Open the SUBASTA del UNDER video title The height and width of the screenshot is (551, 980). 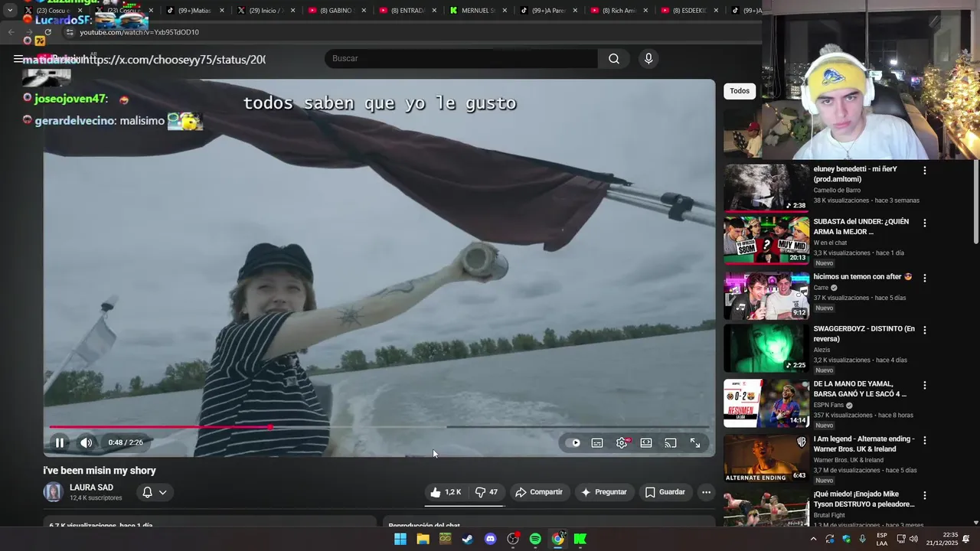(861, 227)
